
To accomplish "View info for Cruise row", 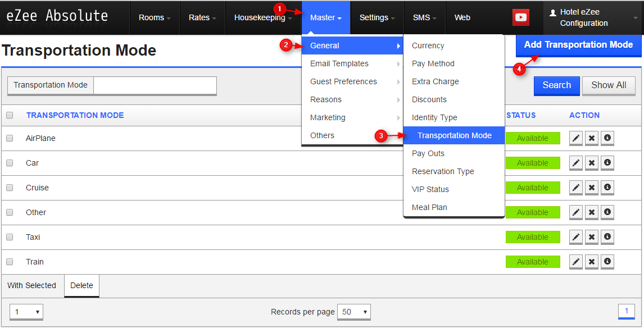I will coord(607,188).
